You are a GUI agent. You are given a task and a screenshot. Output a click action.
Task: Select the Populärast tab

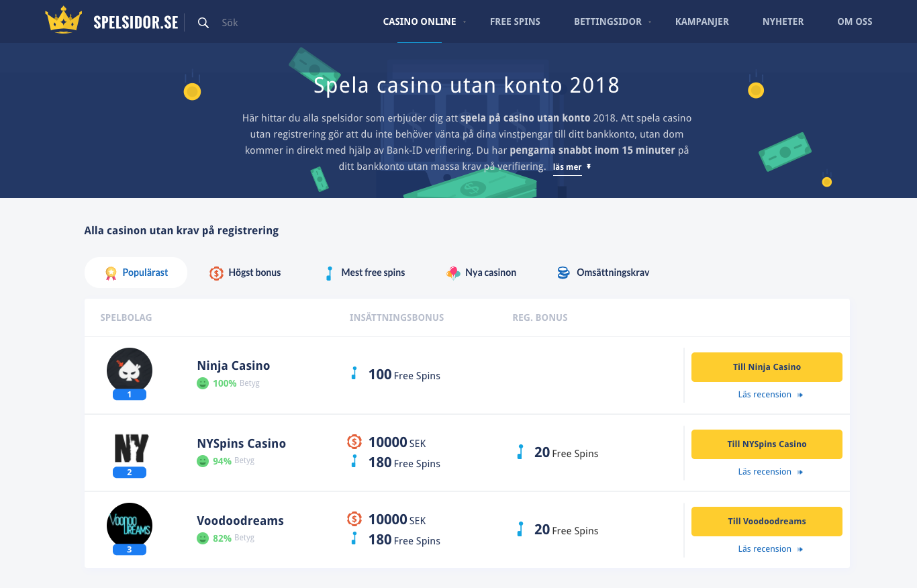click(136, 273)
